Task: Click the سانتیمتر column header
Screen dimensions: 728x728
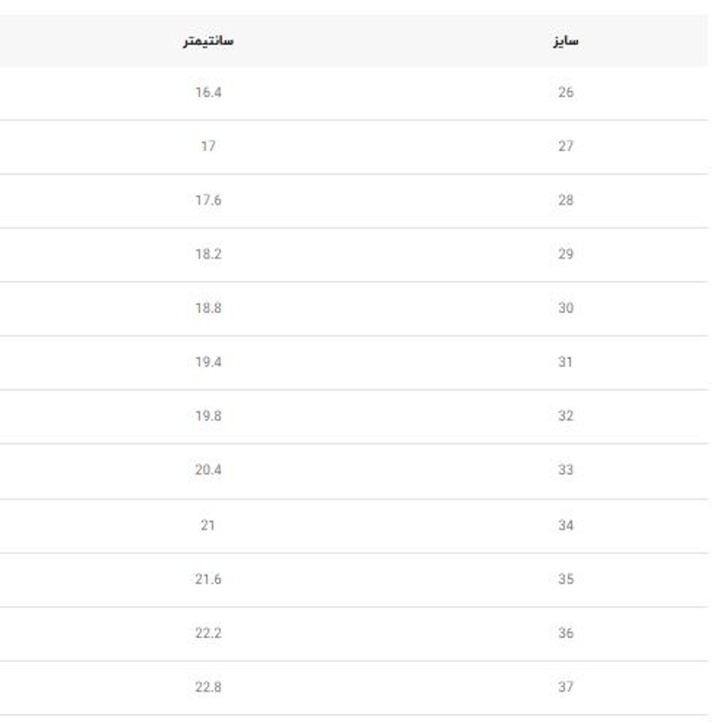Action: click(208, 41)
